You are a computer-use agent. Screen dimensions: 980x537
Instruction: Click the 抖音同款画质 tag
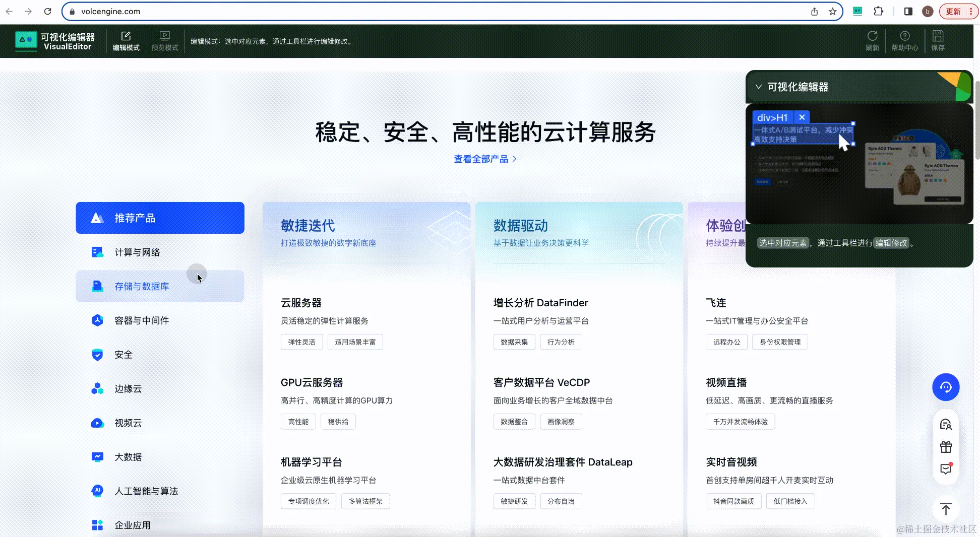(733, 501)
